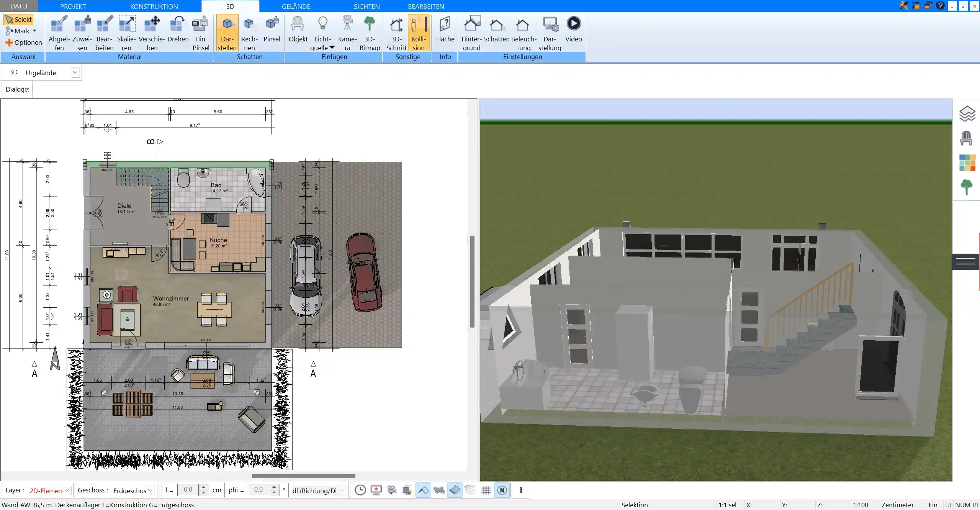The image size is (980, 510).
Task: Toggle the Darstellen shadow display
Action: (227, 33)
